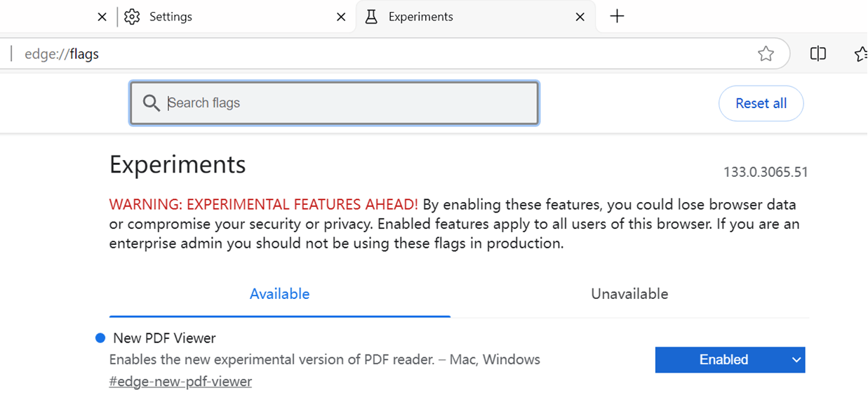Click the blue dot beside New PDF Viewer

click(x=100, y=338)
